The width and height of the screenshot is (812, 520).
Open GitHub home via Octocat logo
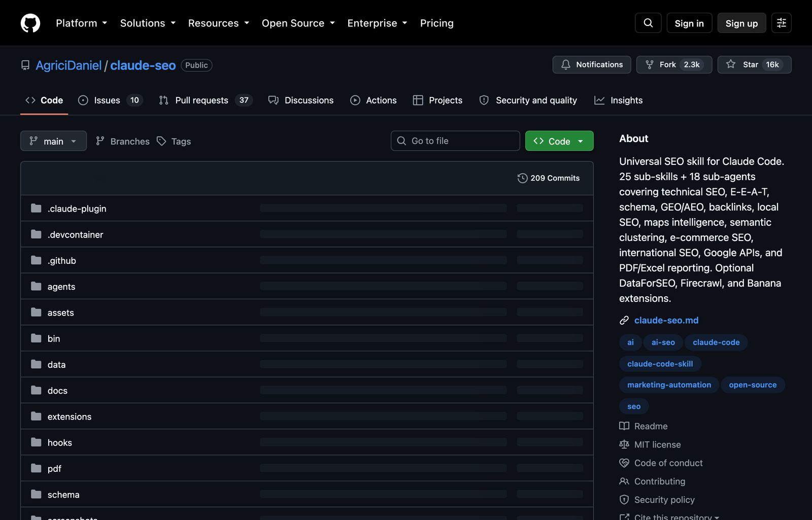[30, 23]
